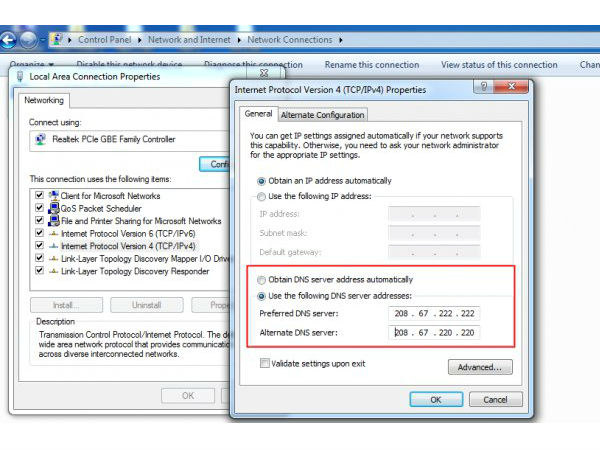Open the Advanced DNS settings button
The image size is (600, 450).
tap(481, 367)
